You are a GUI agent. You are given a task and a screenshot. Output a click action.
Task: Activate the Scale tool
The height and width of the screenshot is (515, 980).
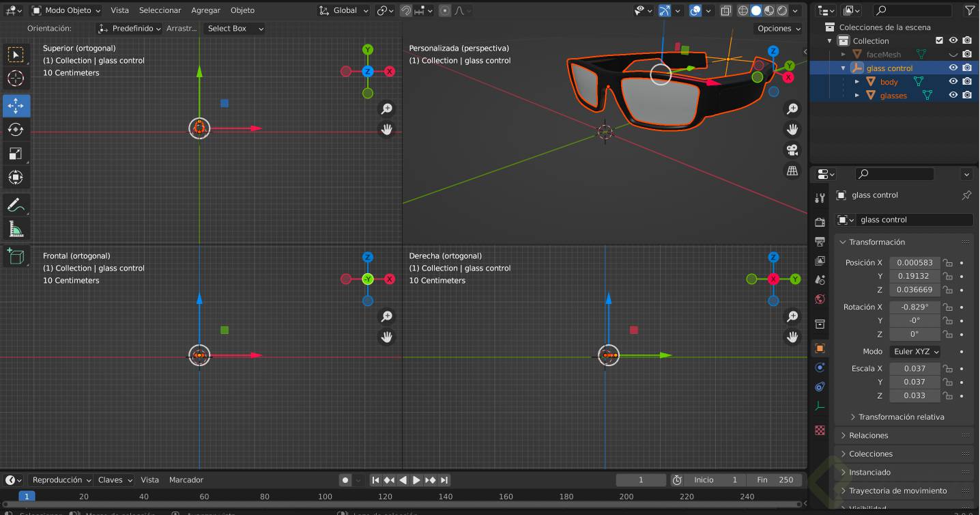pos(16,154)
